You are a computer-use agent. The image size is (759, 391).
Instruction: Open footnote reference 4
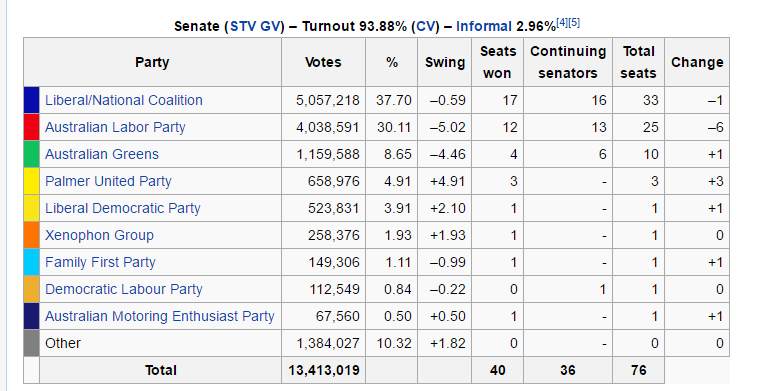pos(562,22)
